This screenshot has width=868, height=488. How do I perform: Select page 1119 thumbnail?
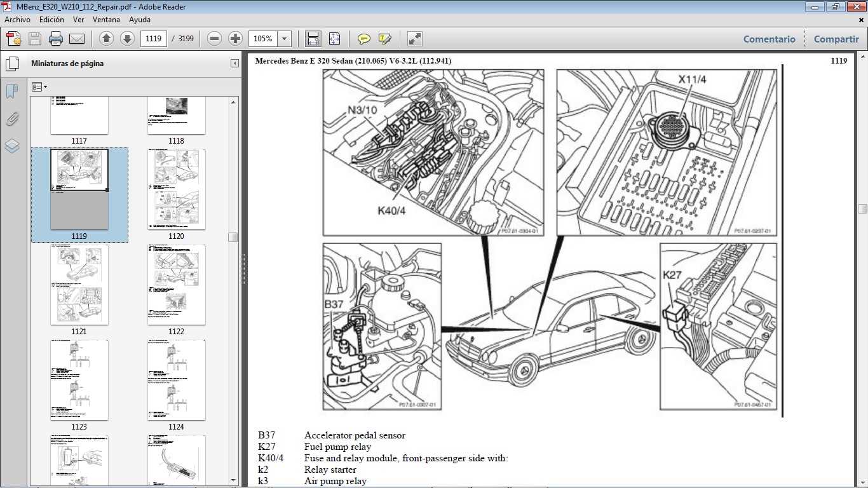[79, 189]
